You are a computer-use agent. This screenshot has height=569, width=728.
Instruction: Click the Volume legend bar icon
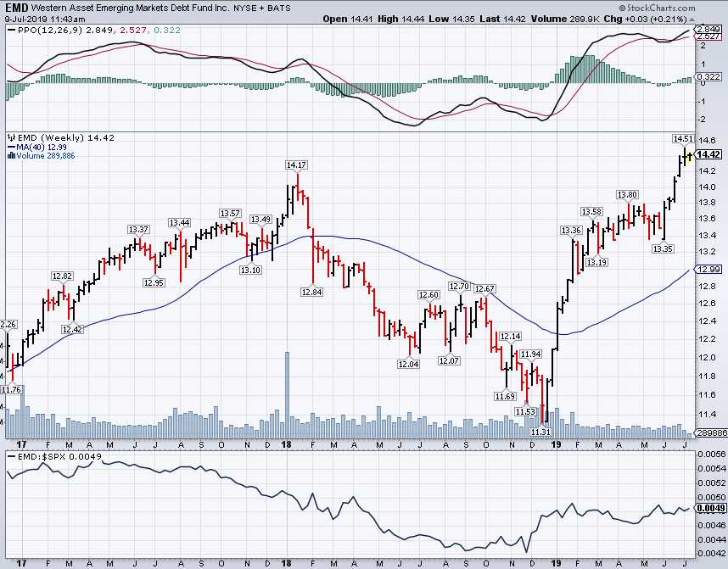pyautogui.click(x=9, y=155)
